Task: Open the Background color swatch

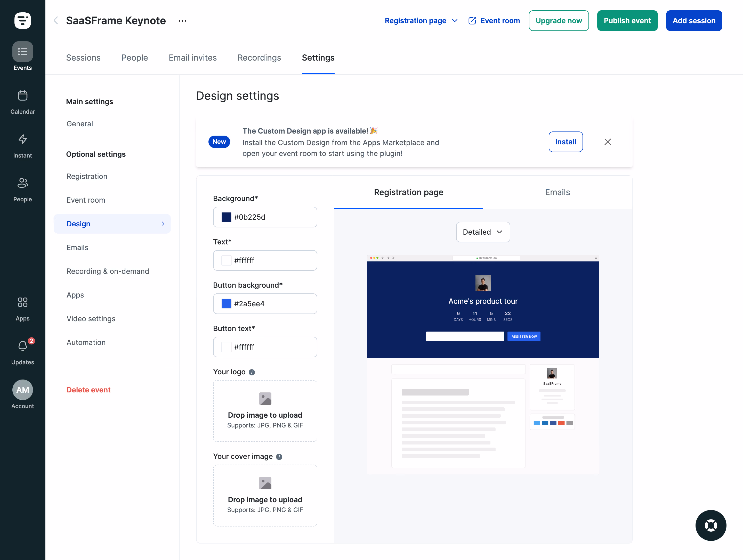Action: [x=227, y=217]
